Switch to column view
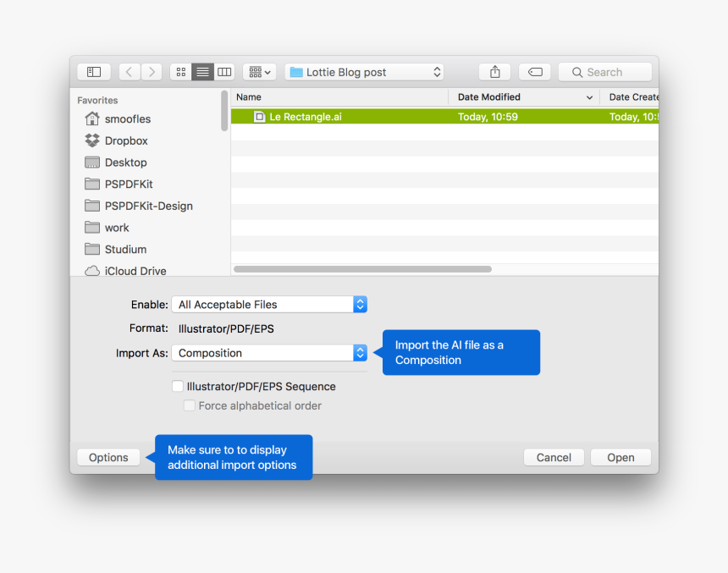 click(224, 72)
